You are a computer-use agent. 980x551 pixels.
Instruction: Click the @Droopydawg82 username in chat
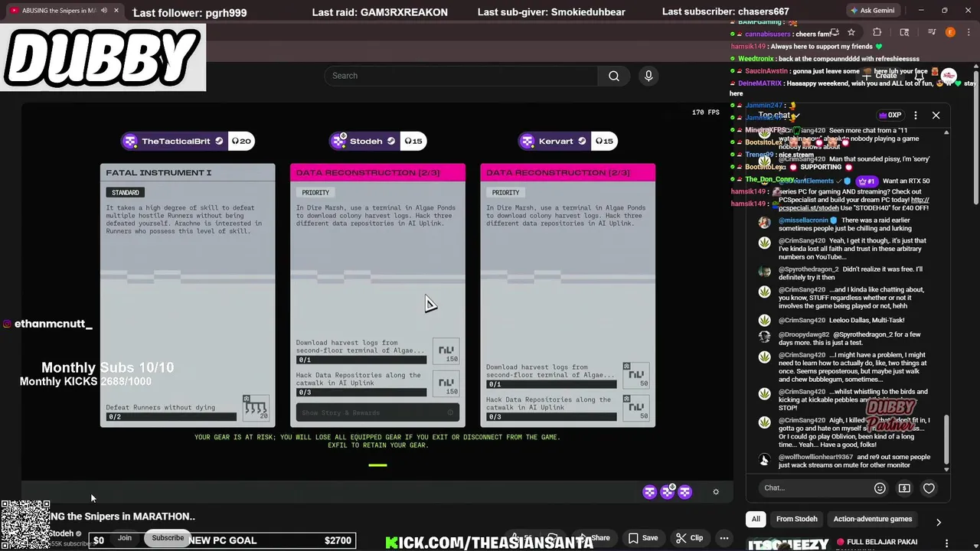click(x=804, y=334)
